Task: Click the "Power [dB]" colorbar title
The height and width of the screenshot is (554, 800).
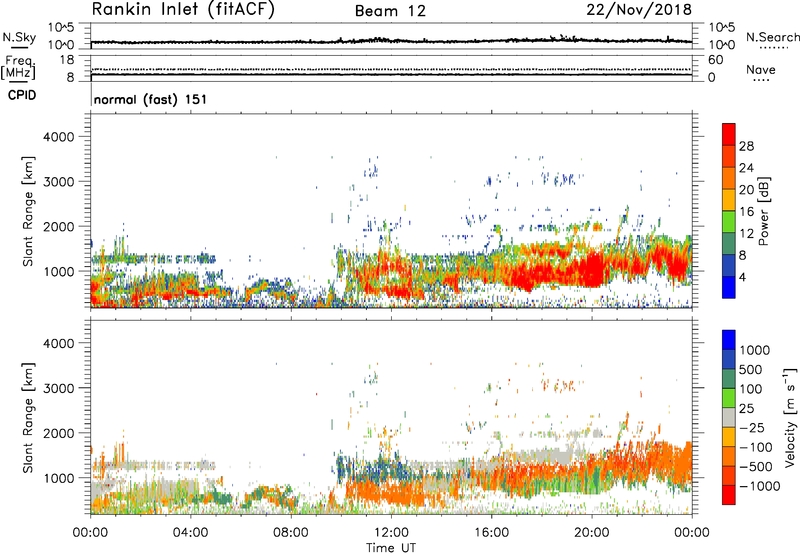Action: tap(764, 211)
